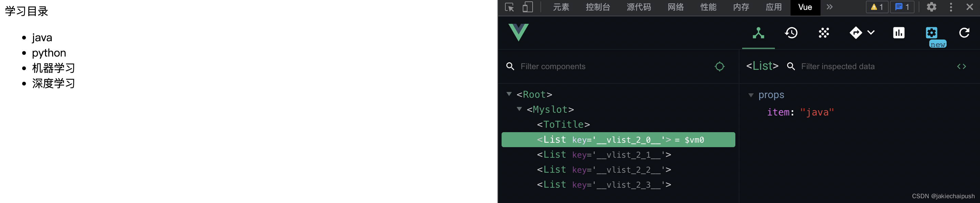Click inside the Filter components field
The width and height of the screenshot is (980, 203).
[571, 66]
